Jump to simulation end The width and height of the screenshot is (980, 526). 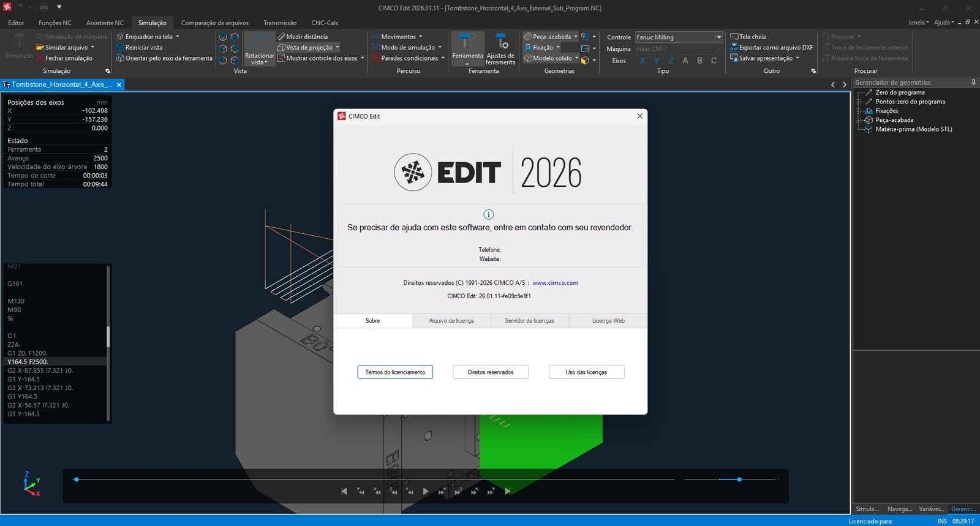coord(507,491)
